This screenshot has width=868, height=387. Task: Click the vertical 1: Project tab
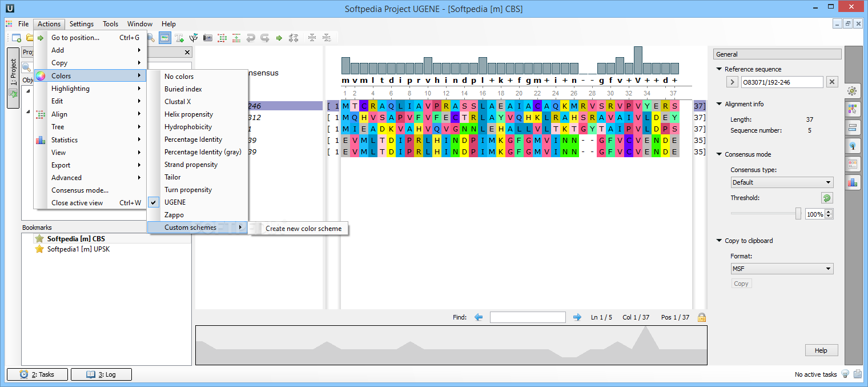tap(13, 77)
